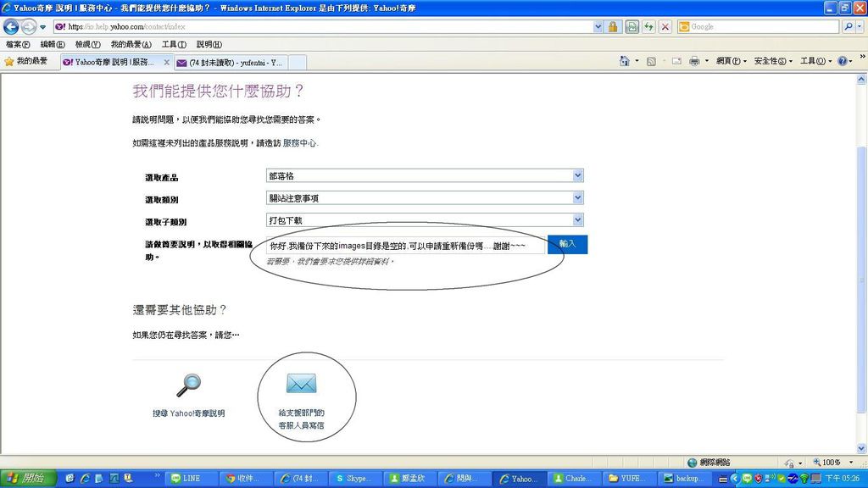
Task: Open the 工具(O) command bar menu
Action: point(815,61)
